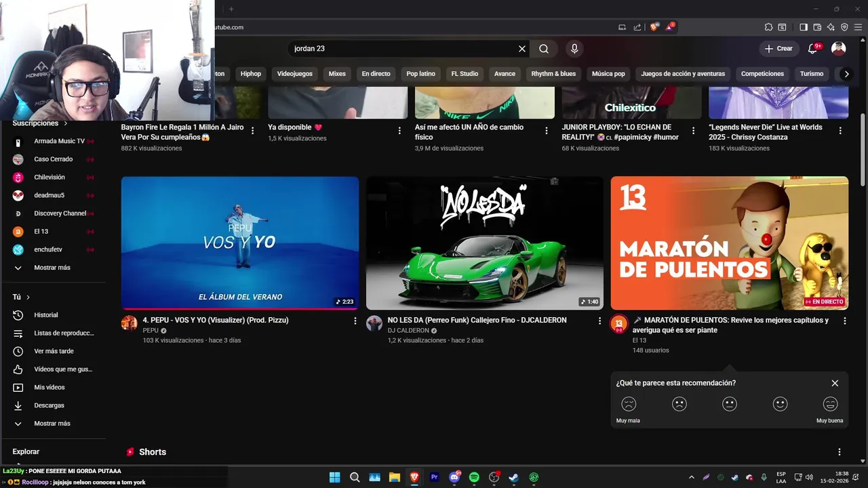
Task: Expand the Tú section chevron
Action: click(x=28, y=298)
